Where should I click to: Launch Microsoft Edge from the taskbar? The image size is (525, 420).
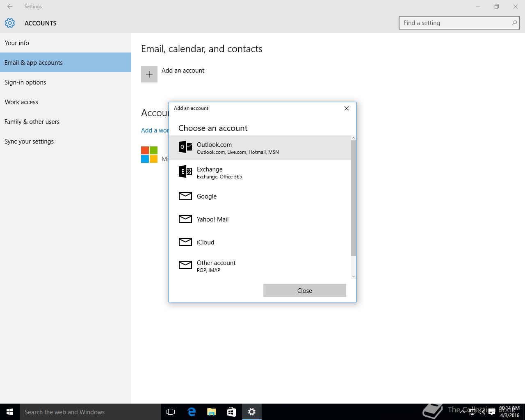(x=192, y=412)
